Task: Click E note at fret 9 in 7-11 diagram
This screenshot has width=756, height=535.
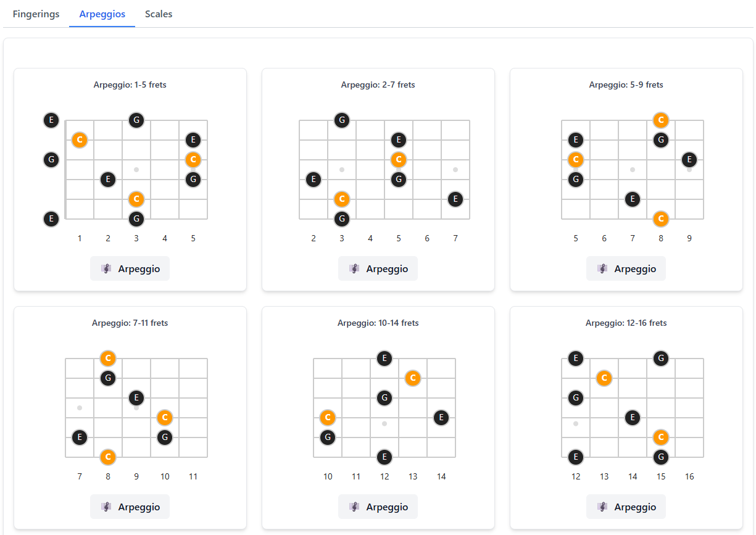Action: 136,398
